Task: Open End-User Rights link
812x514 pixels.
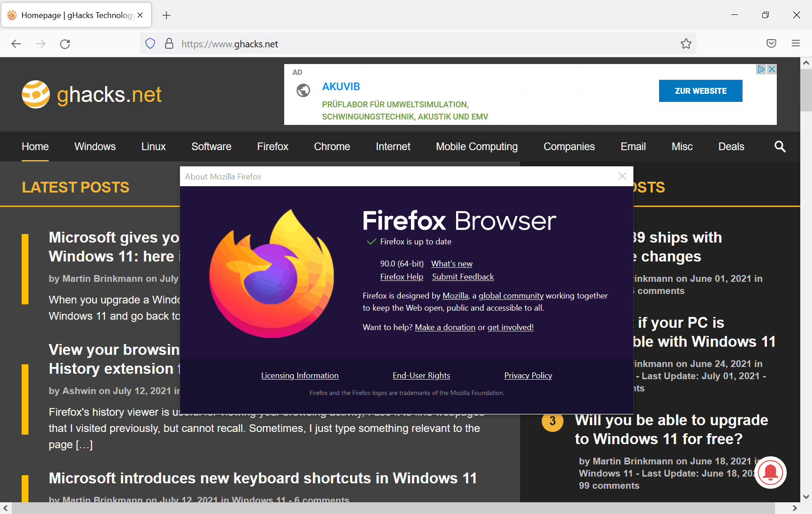Action: 421,376
